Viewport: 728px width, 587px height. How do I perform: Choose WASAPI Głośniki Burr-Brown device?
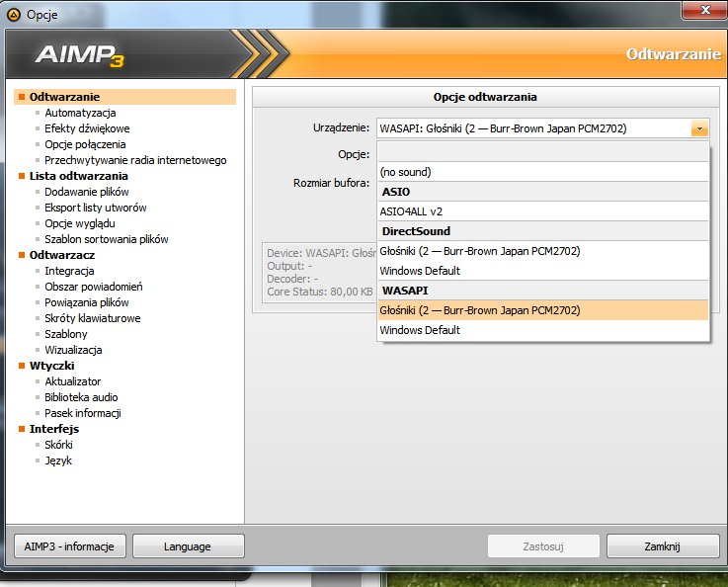[543, 310]
